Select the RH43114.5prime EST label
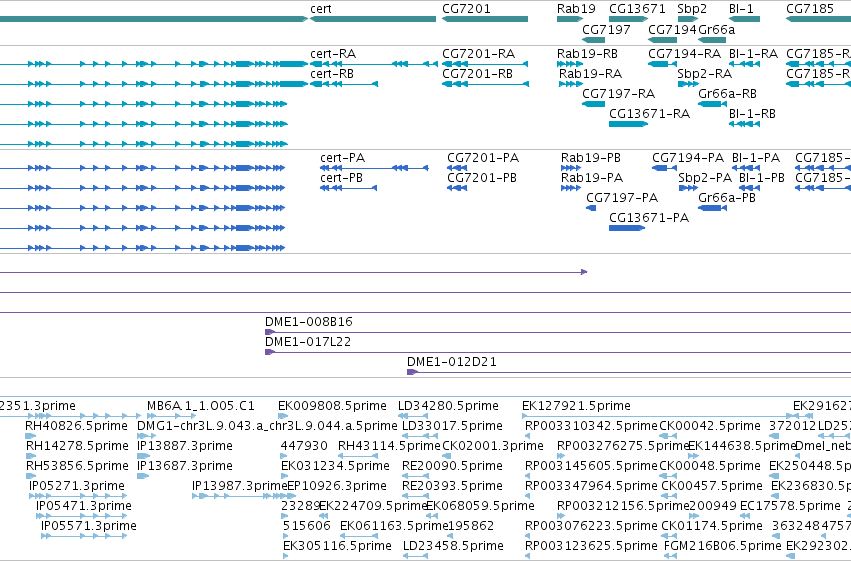 tap(389, 446)
